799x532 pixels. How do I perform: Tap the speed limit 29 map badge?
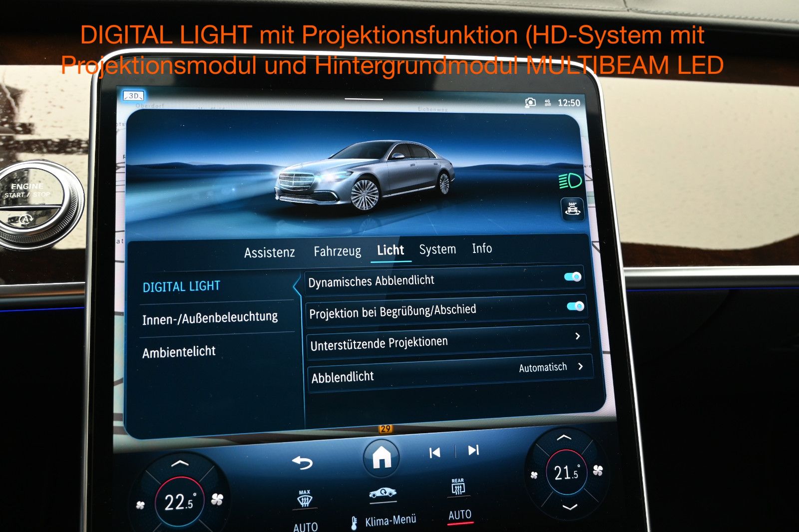[x=386, y=429]
